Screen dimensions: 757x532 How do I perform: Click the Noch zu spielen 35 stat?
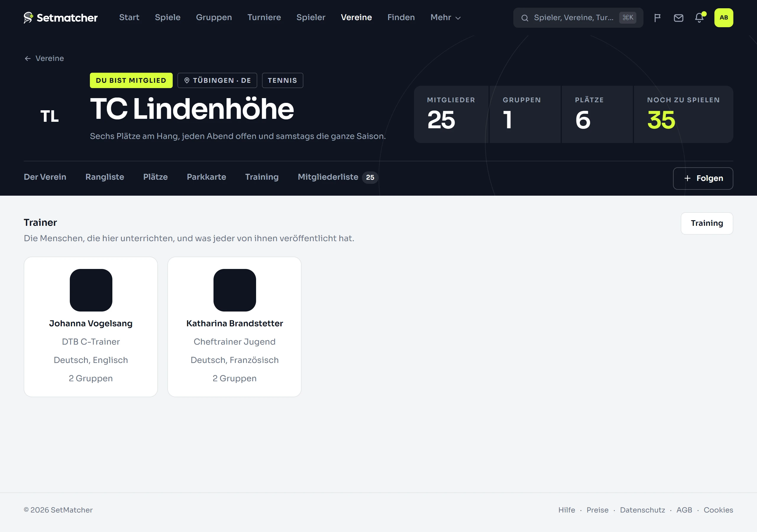pos(683,114)
